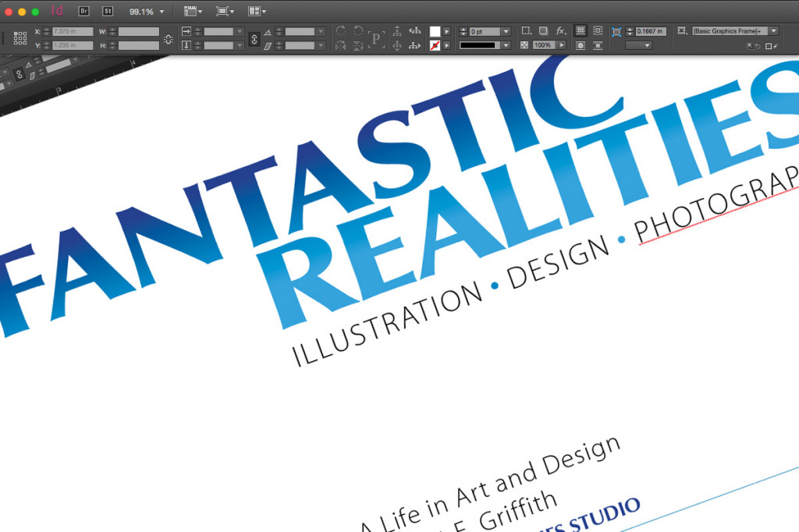Image resolution: width=799 pixels, height=532 pixels.
Task: Open the view options menu
Action: point(192,12)
